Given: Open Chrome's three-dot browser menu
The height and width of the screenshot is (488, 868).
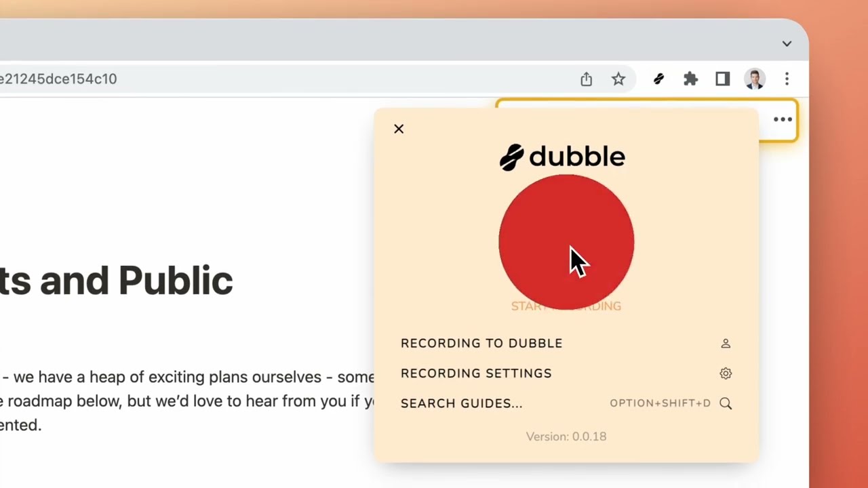Looking at the screenshot, I should coord(787,79).
